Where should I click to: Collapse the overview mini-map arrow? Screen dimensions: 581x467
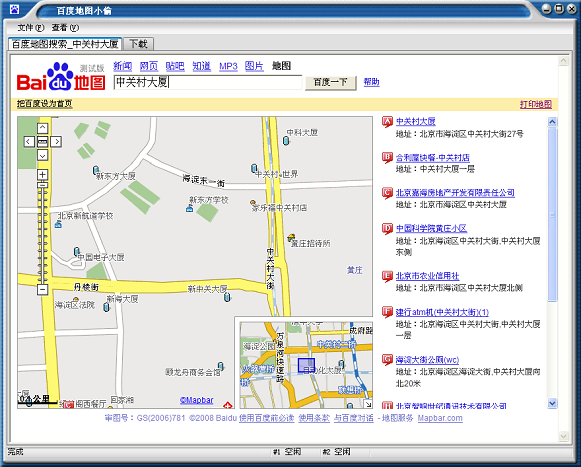(x=368, y=404)
